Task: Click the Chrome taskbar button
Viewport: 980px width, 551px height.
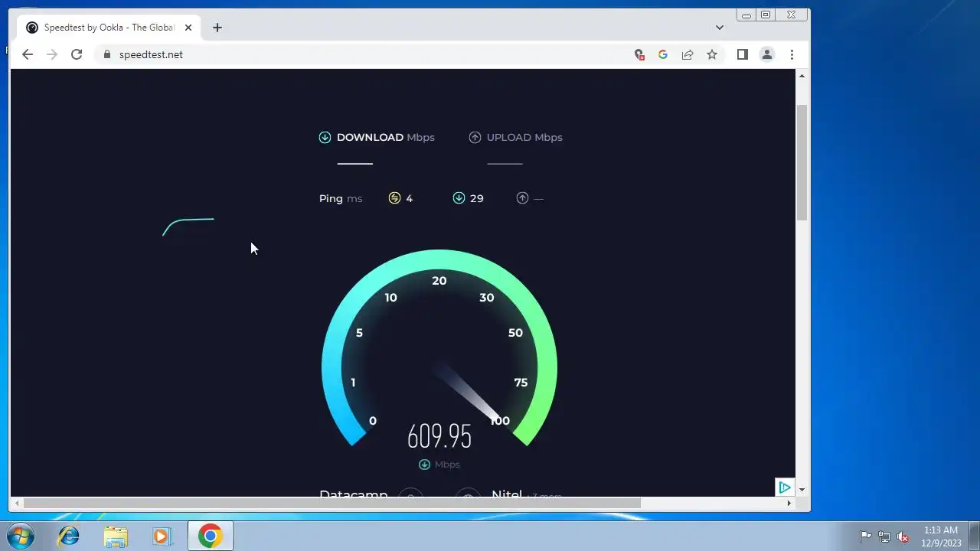Action: [210, 536]
